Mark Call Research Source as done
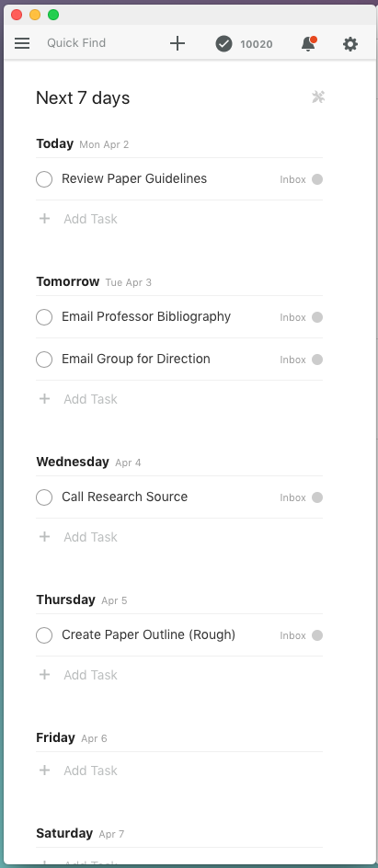Viewport: 378px width, 868px height. pos(44,497)
